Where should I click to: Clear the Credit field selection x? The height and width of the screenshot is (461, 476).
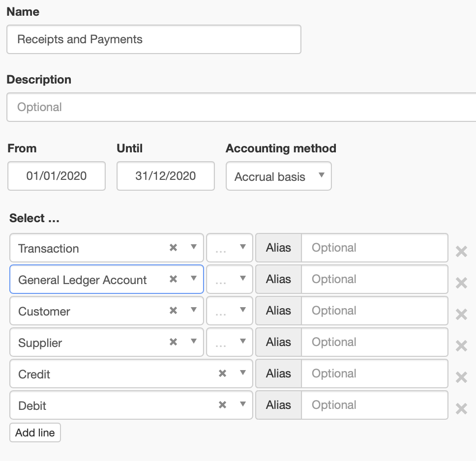[x=222, y=374]
